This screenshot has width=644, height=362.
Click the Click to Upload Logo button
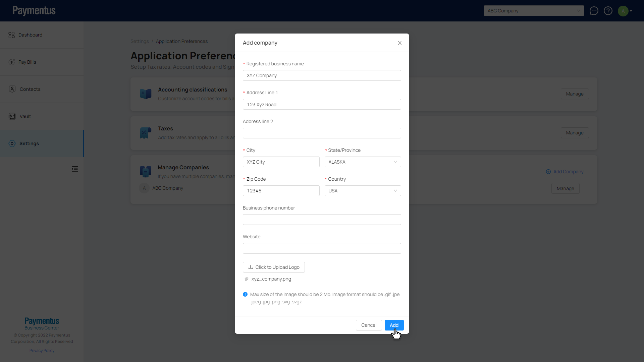pos(274,267)
